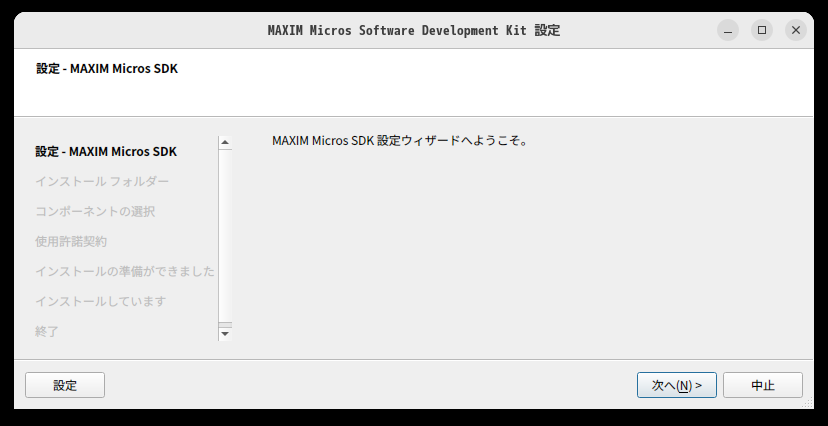Viewport: 828px width, 426px height.
Task: Click the step list scroll down arrow
Action: coord(225,334)
